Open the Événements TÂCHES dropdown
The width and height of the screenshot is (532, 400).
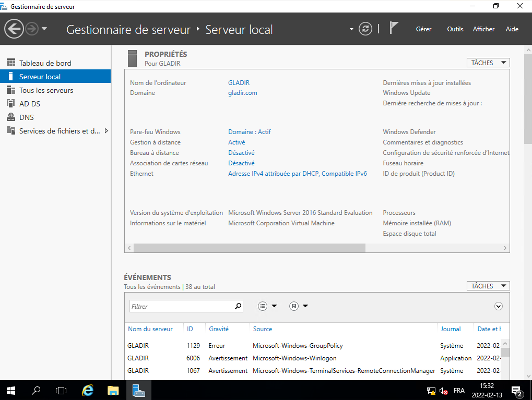point(488,286)
